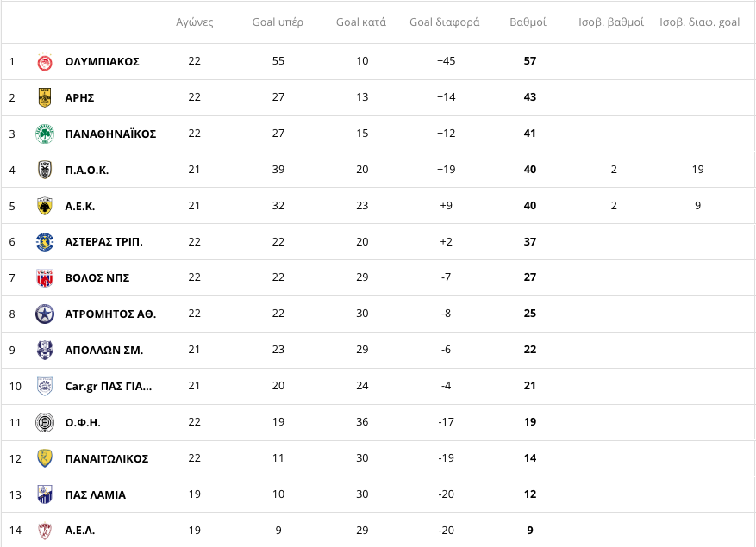The image size is (756, 547).
Task: Select the Α.Ε.Λ. row at position 14
Action: pyautogui.click(x=378, y=530)
